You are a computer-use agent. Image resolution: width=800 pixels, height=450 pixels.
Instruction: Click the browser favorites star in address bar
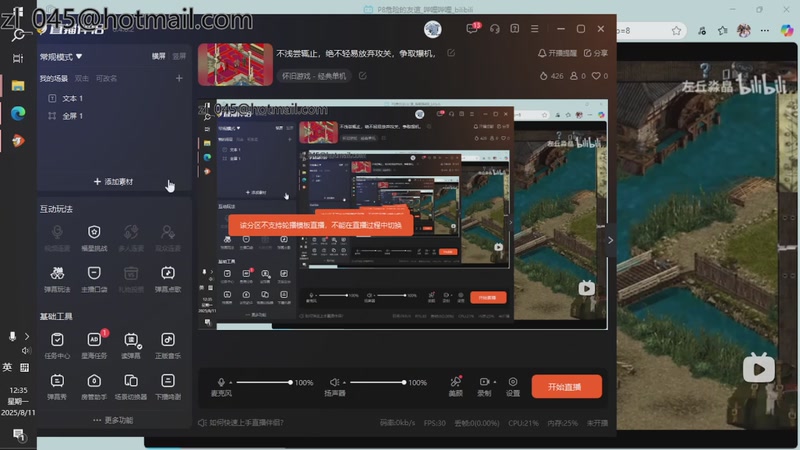click(x=677, y=31)
